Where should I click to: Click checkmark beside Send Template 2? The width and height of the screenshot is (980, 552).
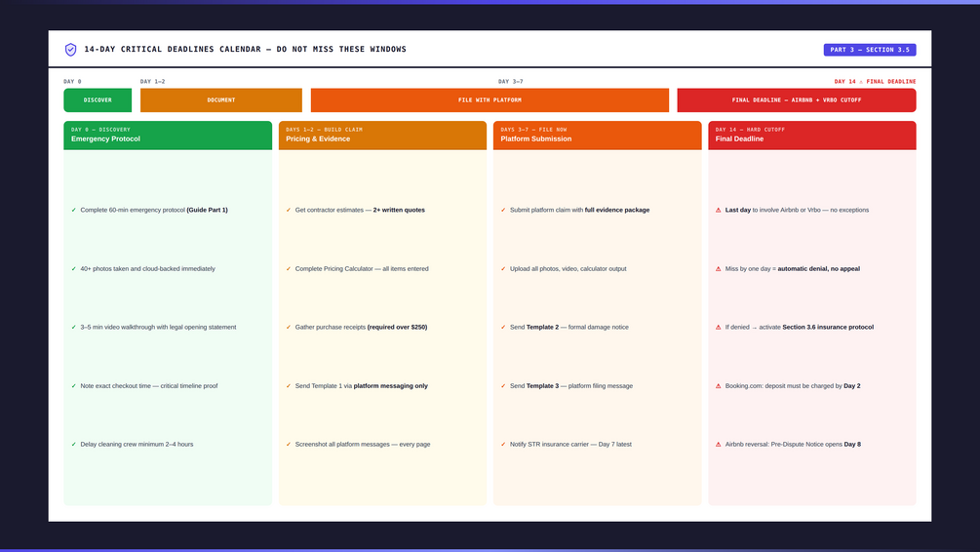pos(503,327)
